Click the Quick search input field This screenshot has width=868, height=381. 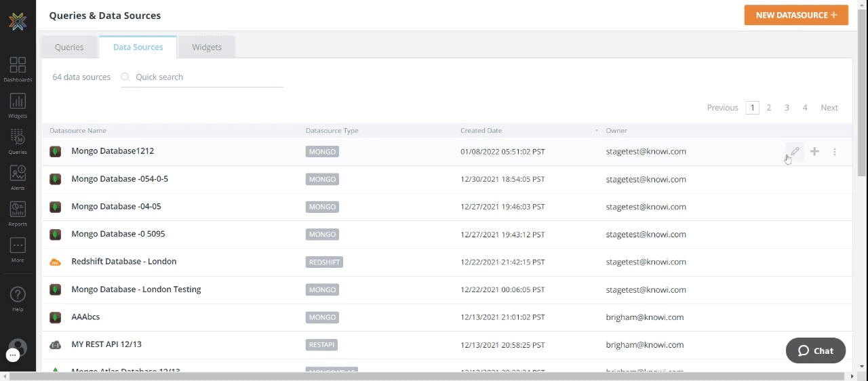pos(207,77)
